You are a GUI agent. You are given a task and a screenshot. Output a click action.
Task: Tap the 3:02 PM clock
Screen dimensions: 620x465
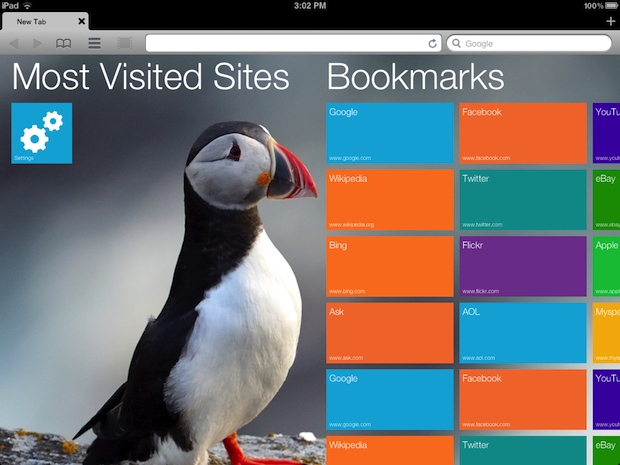tap(310, 6)
